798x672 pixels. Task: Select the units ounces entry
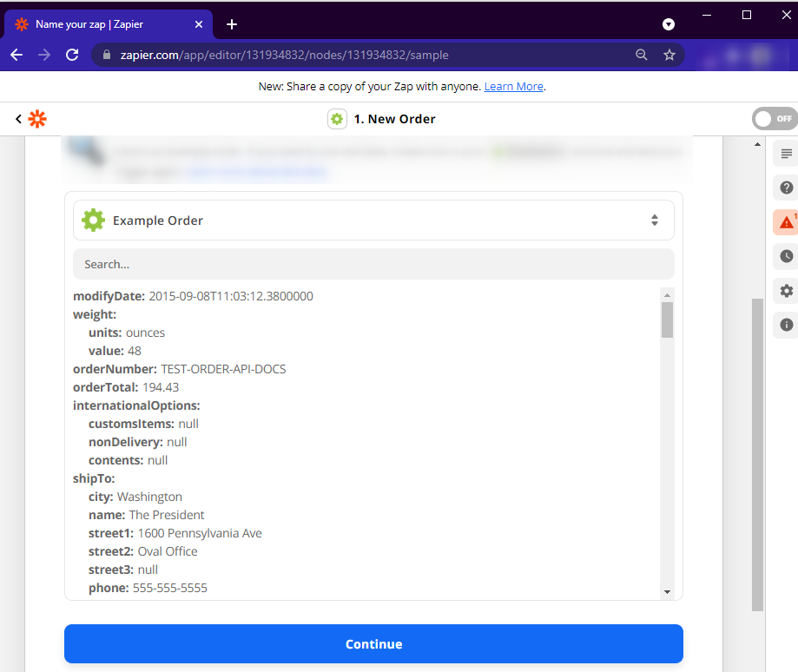[127, 333]
